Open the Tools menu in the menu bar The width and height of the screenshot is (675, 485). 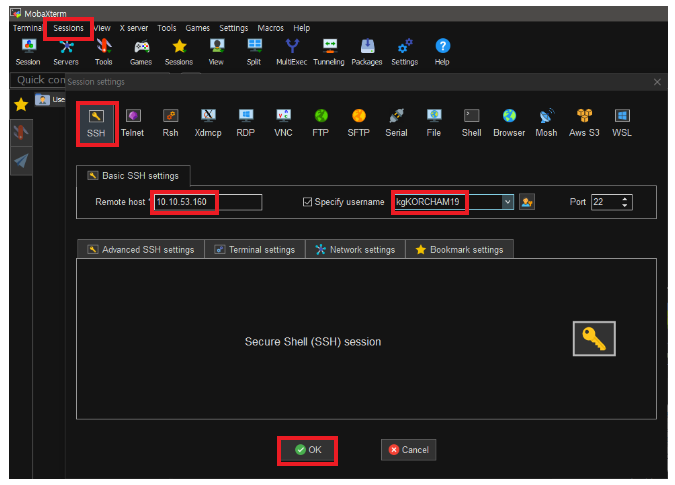(x=167, y=28)
